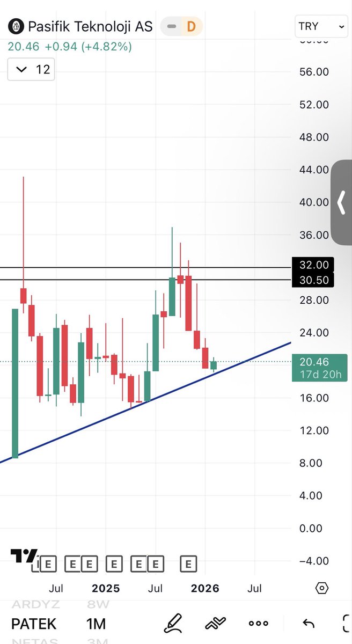The width and height of the screenshot is (352, 644).
Task: Open side panel via right edge arrow handle
Action: tap(341, 203)
